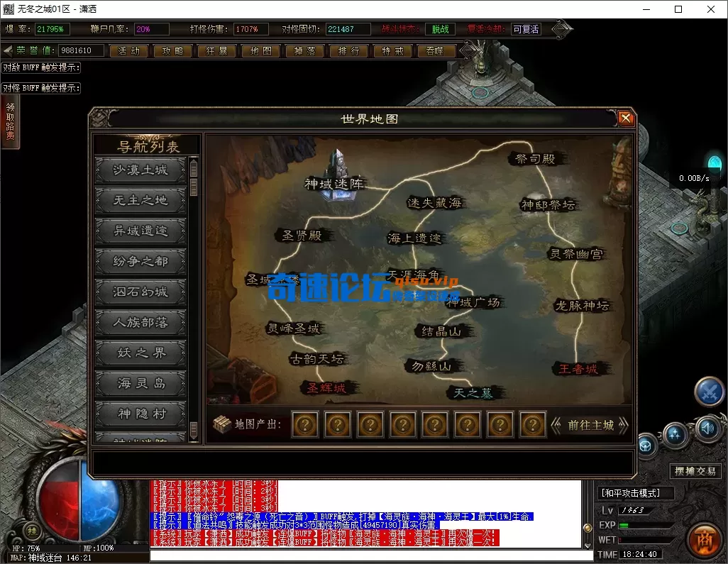Screen dimensions: 728x564
Task: Toggle the sound speaker icon
Action: coord(708,428)
